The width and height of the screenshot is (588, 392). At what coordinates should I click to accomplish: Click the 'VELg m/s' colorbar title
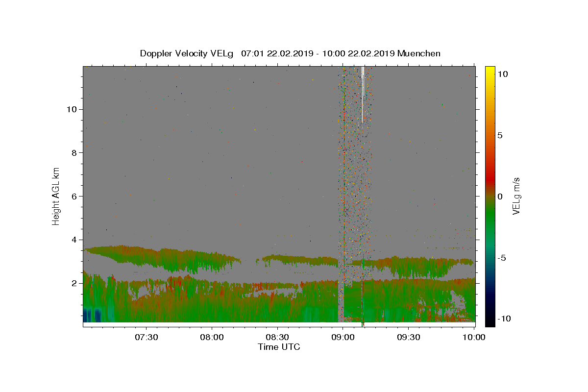516,196
